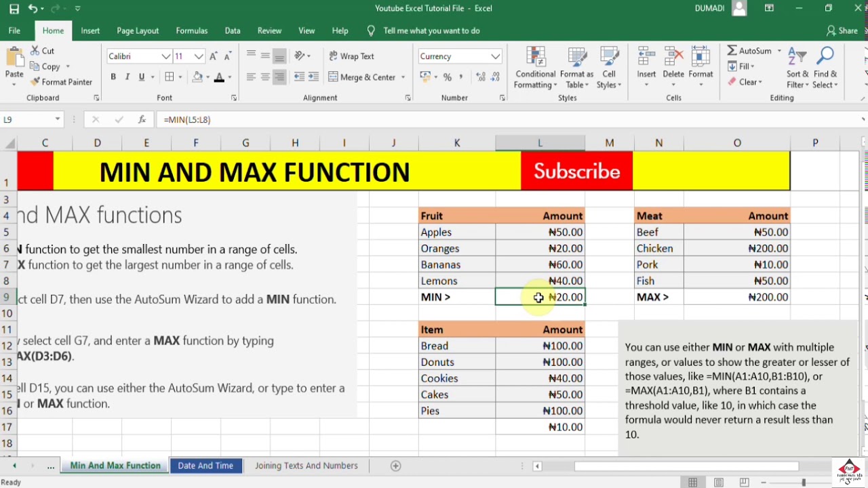Switch to the Insert ribbon tab

pos(90,30)
